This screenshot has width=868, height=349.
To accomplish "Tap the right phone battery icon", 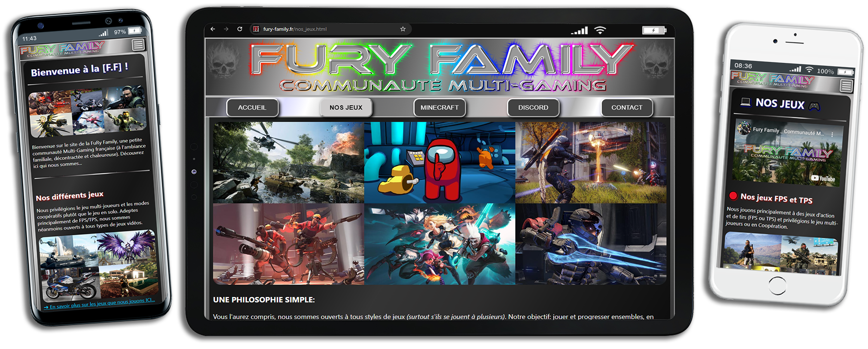I will coord(845,72).
